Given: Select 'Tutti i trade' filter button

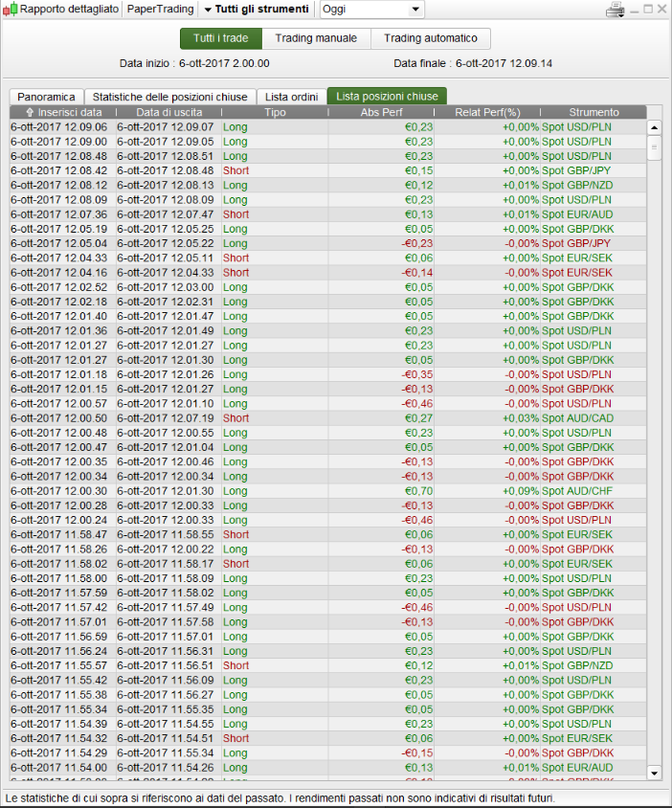Looking at the screenshot, I should click(x=221, y=38).
